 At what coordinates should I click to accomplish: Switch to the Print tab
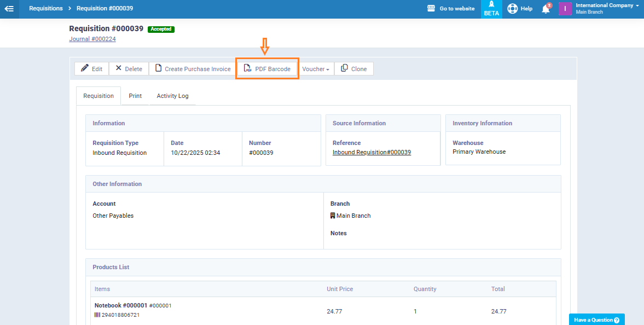(135, 96)
